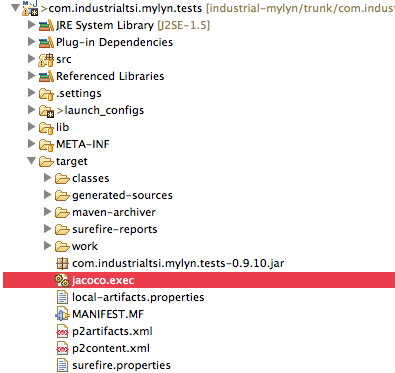Expand maven-archiver folder
The height and width of the screenshot is (373, 395).
[48, 211]
